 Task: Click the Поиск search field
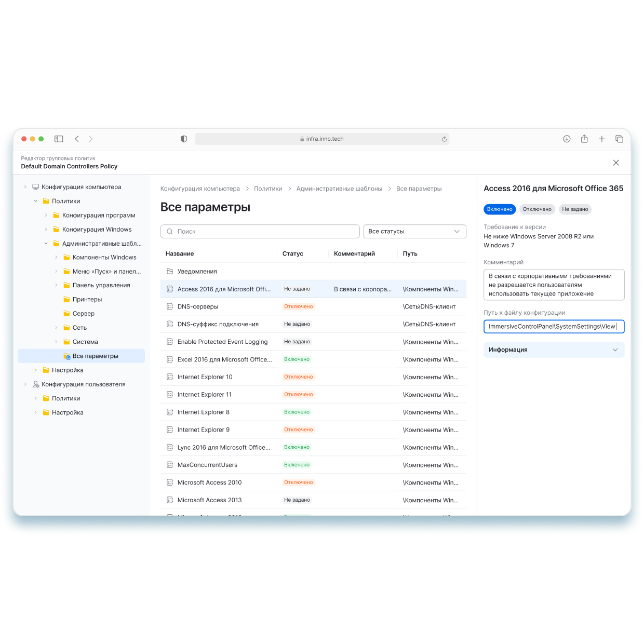click(260, 232)
